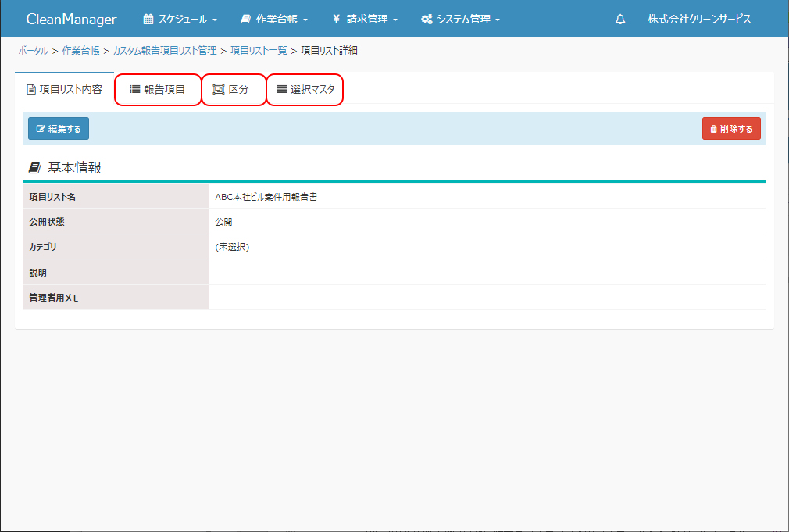Click the gears icon beside システム管理

427,20
